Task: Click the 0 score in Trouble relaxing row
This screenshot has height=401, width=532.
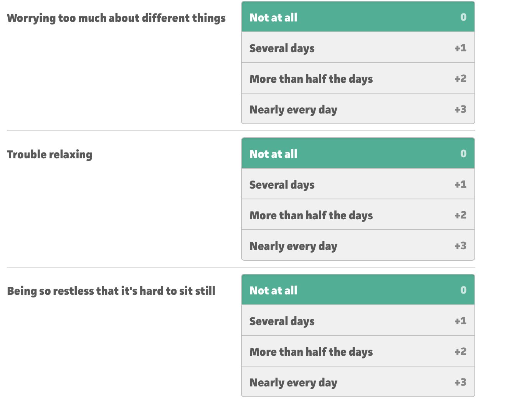Action: pyautogui.click(x=463, y=153)
